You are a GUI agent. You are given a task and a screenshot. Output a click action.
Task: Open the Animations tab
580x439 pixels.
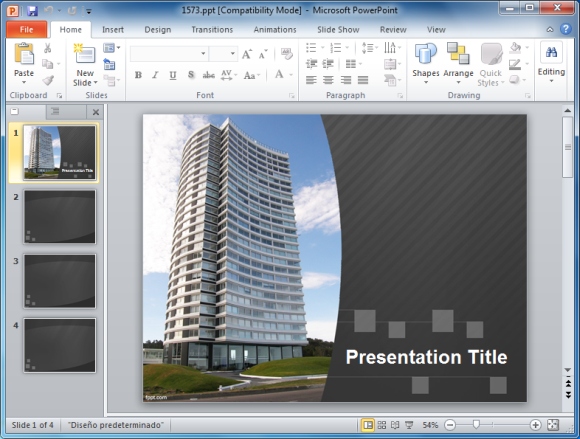coord(275,30)
